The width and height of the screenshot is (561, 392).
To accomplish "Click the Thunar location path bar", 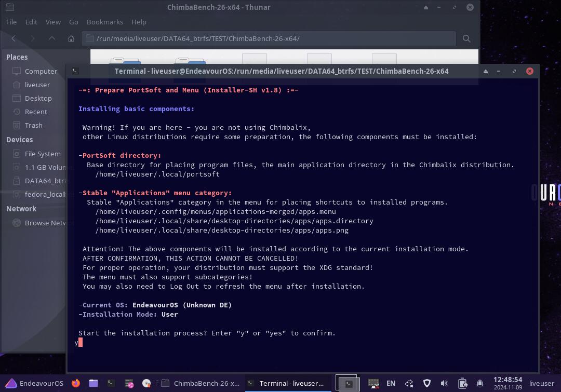I will coord(269,38).
